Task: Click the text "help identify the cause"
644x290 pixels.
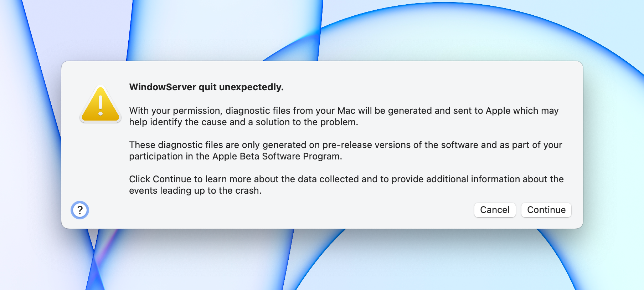Action: point(178,122)
